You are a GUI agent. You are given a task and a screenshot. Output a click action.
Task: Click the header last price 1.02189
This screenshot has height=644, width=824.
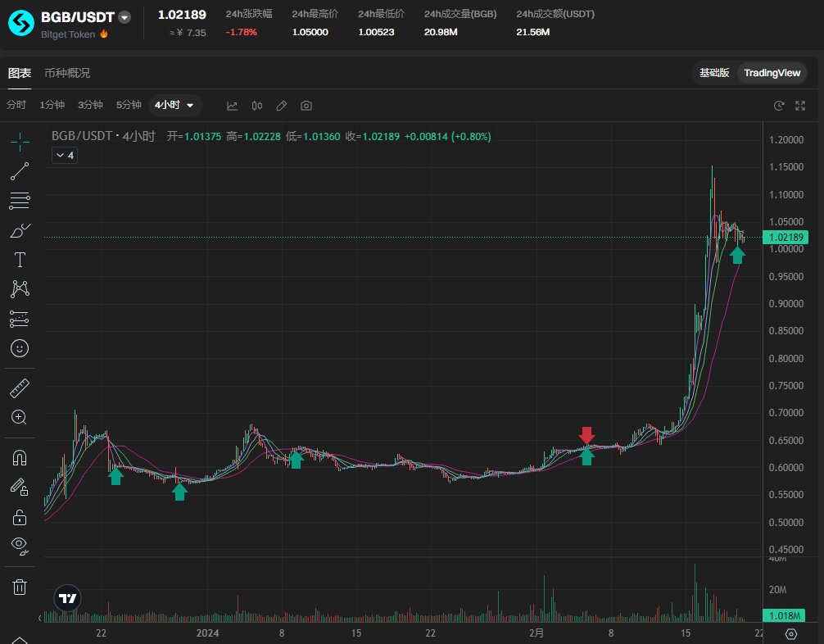pyautogui.click(x=183, y=15)
